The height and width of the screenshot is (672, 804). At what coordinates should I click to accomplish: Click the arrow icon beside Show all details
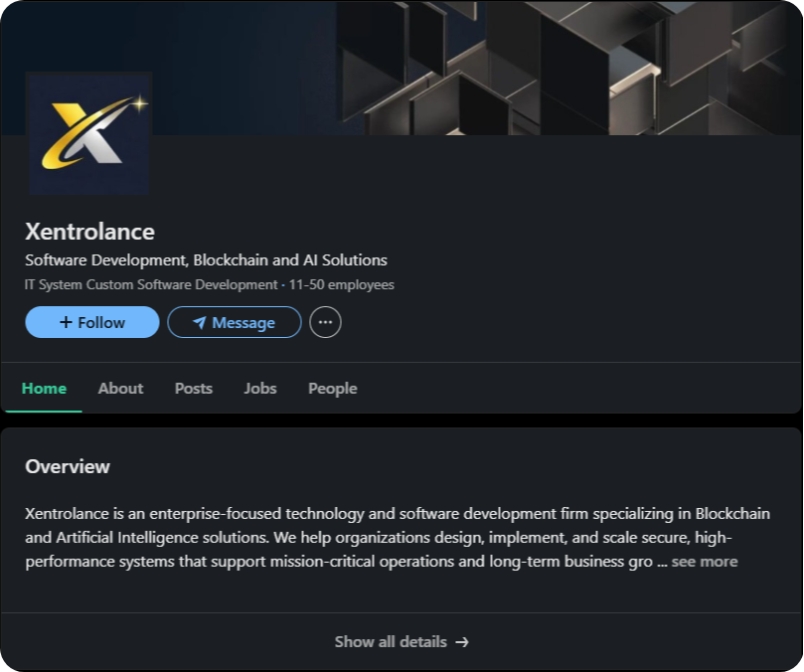[x=462, y=642]
